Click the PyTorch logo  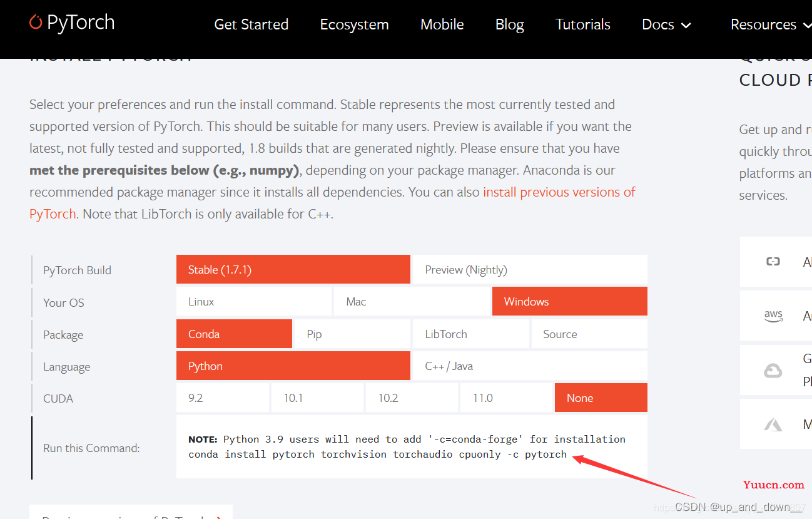(x=72, y=23)
